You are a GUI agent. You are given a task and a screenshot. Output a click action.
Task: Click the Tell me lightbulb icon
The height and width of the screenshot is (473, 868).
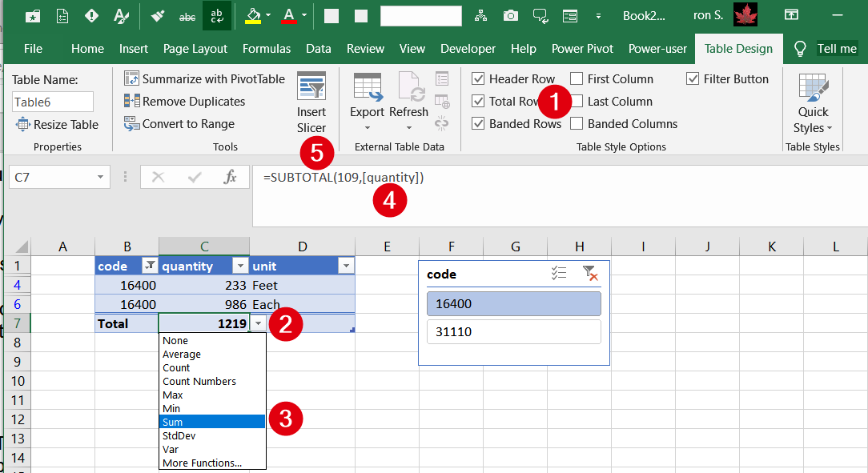(x=800, y=49)
